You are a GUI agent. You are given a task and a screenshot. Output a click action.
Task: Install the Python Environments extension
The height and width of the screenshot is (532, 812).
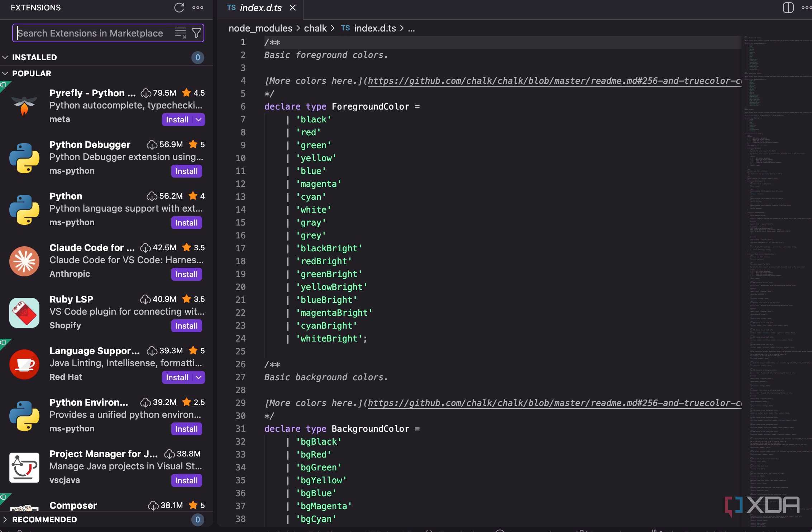tap(186, 429)
